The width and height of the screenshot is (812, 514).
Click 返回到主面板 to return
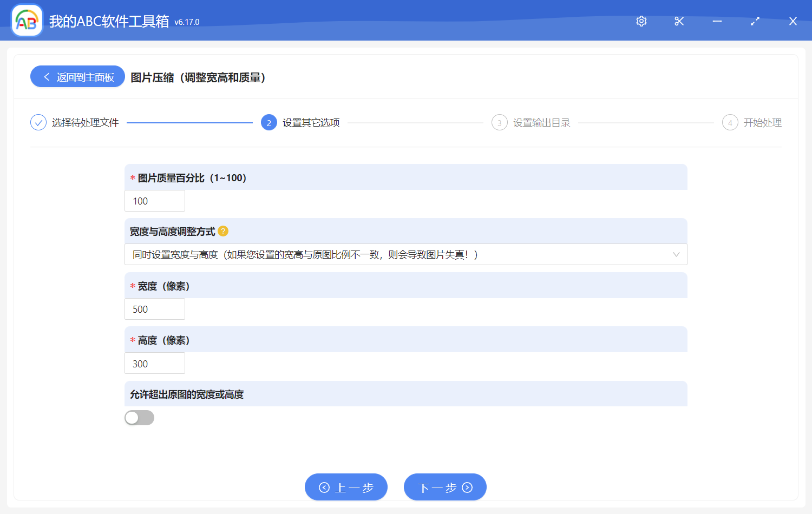77,76
